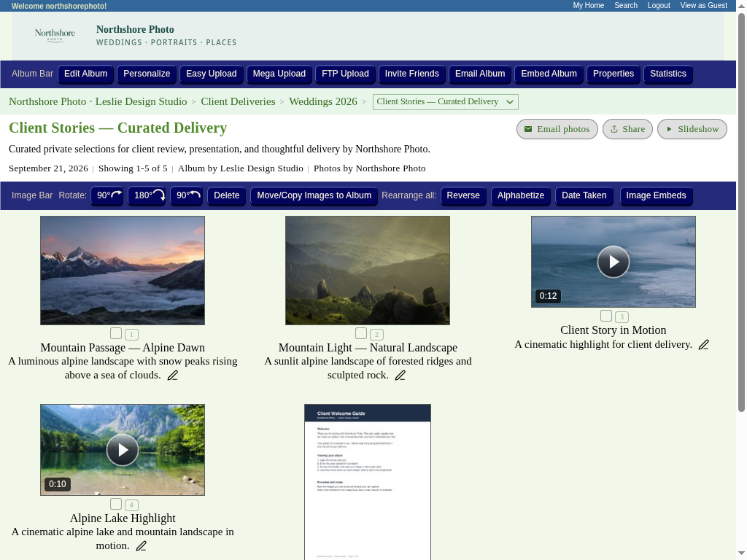The height and width of the screenshot is (560, 747).
Task: Play the Client Story in Motion video
Action: pos(613,262)
